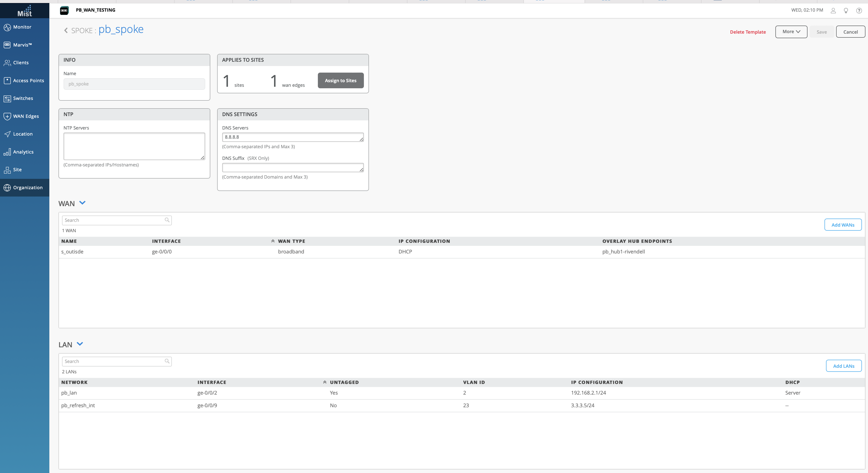
Task: Click the WAN search magnifier icon
Action: [x=167, y=220]
